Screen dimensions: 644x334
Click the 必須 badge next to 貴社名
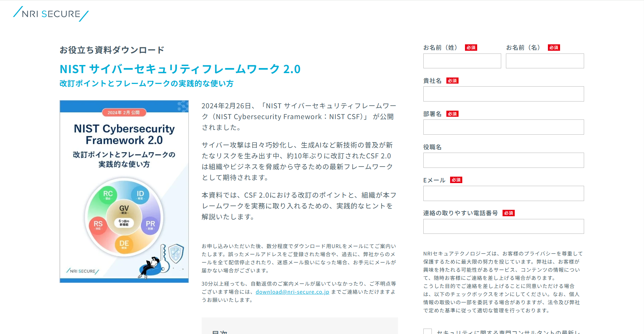point(452,81)
